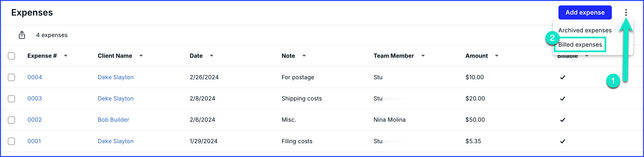Open the Note column sort dropdown
Screen dimensions: 644x157
[x=304, y=56]
